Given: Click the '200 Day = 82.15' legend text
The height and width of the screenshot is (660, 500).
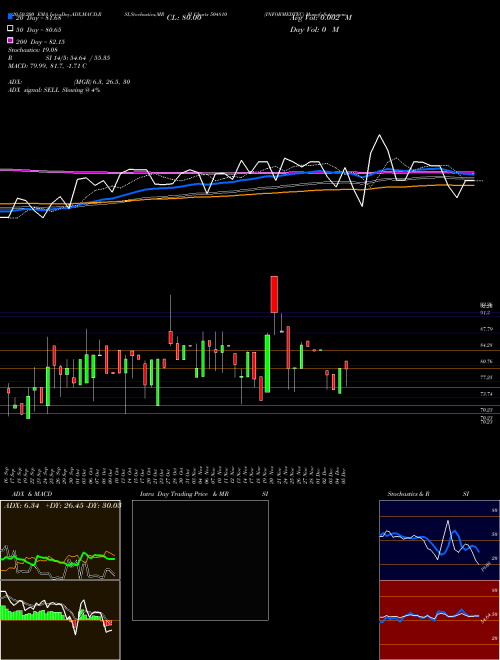Looking at the screenshot, I should tap(40, 42).
